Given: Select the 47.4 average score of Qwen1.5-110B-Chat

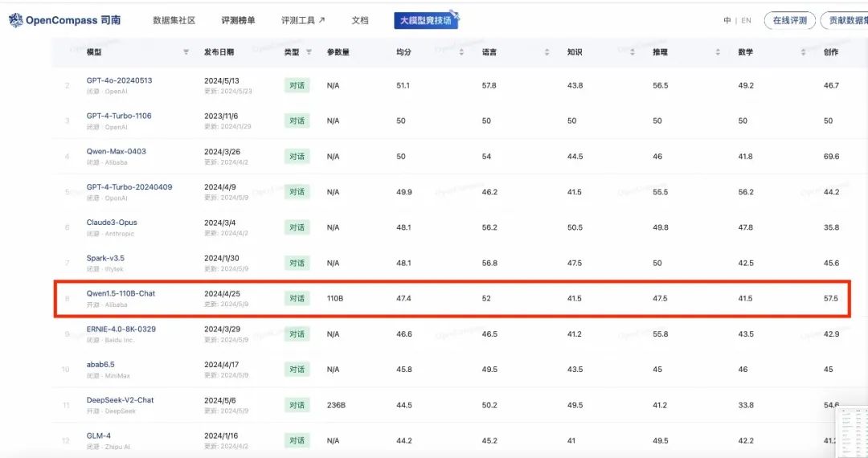Looking at the screenshot, I should [403, 299].
